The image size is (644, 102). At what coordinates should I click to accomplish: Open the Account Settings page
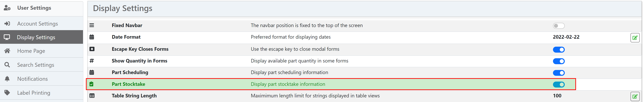(38, 23)
